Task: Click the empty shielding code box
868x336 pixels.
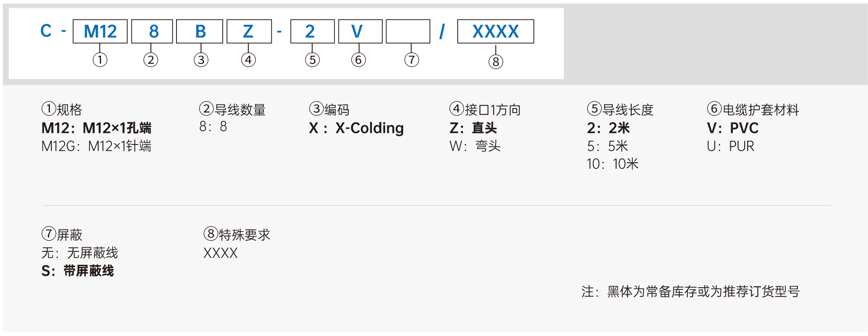Action: (408, 31)
